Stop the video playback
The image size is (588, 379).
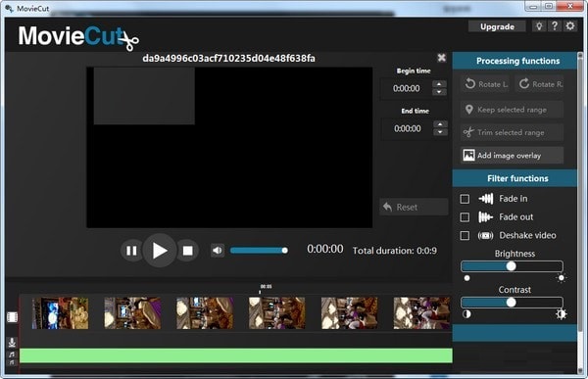click(x=187, y=251)
